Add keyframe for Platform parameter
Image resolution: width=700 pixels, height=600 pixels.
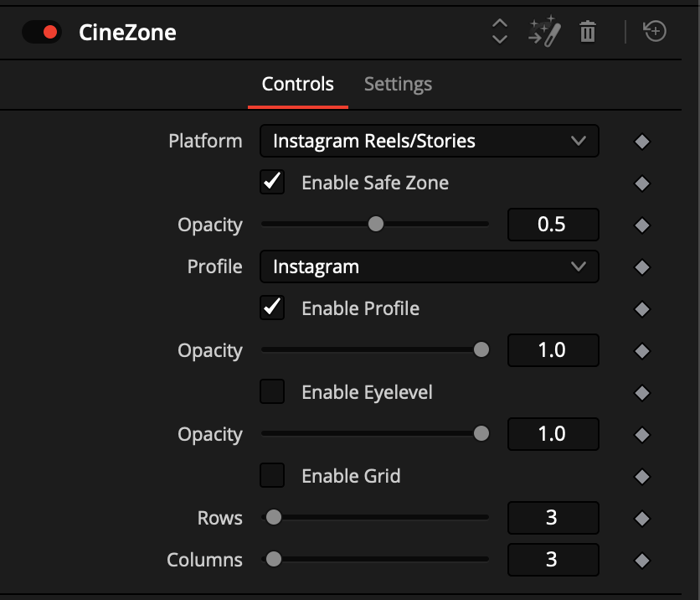coord(642,142)
